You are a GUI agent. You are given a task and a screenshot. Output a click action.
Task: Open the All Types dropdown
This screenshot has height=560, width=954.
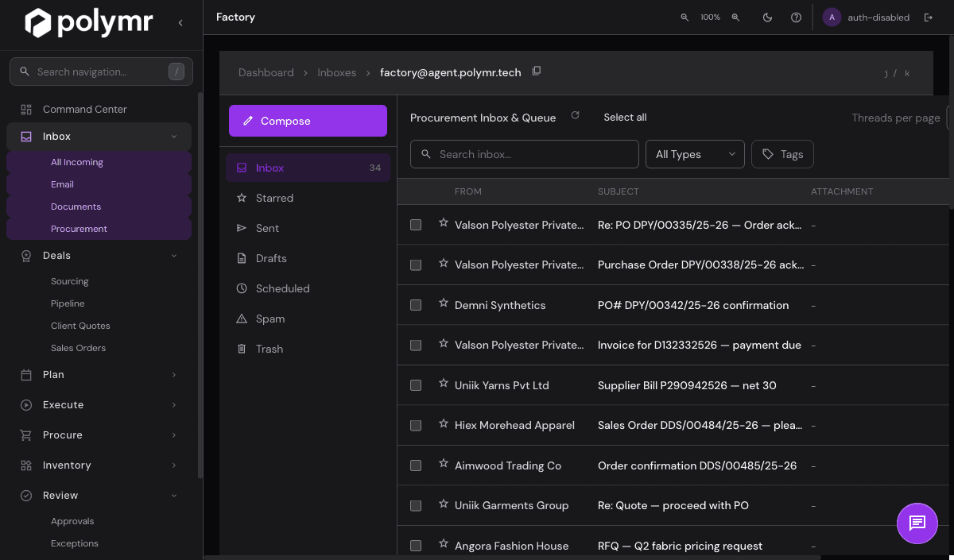click(695, 154)
